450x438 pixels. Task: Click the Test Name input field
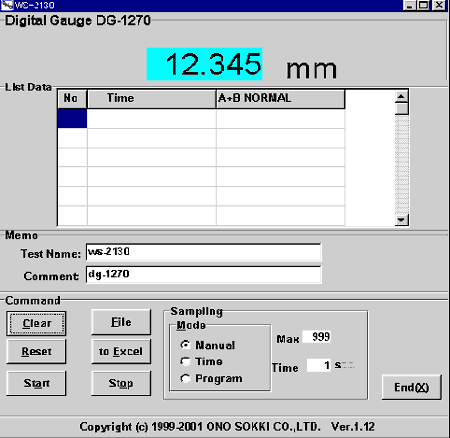[204, 252]
